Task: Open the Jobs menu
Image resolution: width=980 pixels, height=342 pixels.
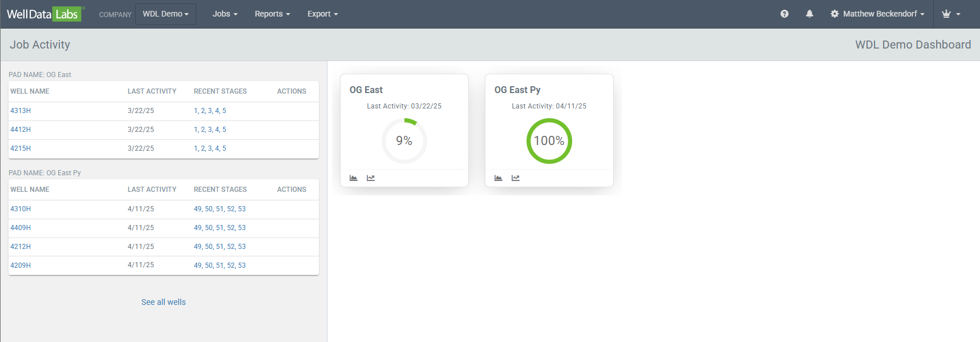Action: click(225, 14)
